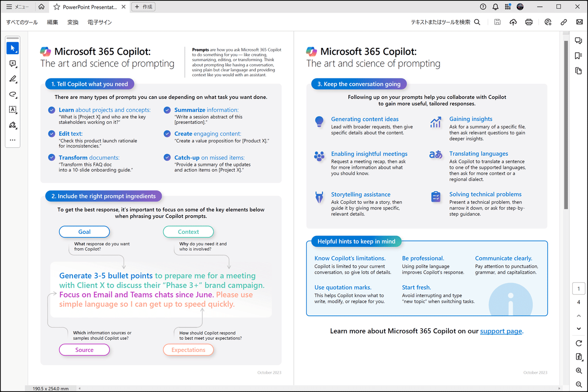
Task: Click 'Generating content ideas' text
Action: point(365,119)
